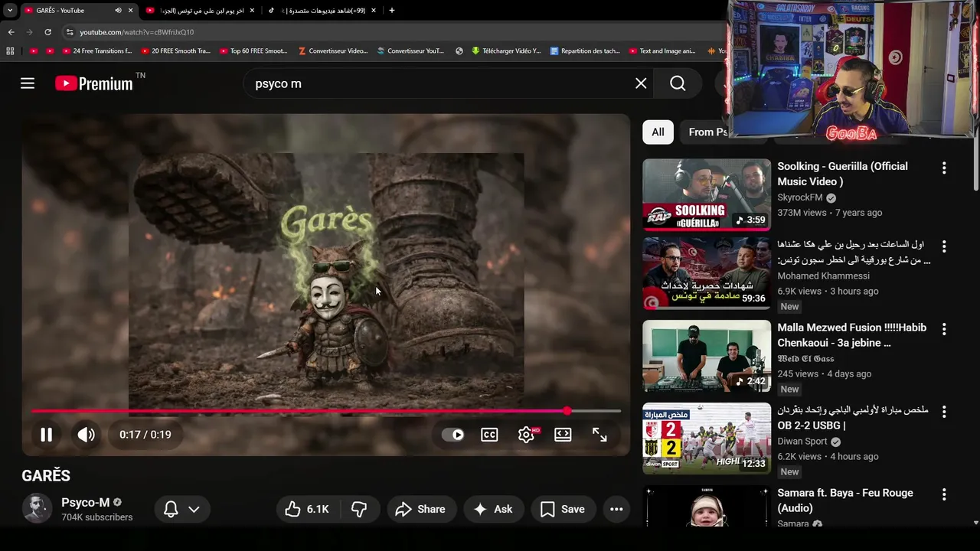Open the 24 Free Transitions bookmark

[x=96, y=51]
